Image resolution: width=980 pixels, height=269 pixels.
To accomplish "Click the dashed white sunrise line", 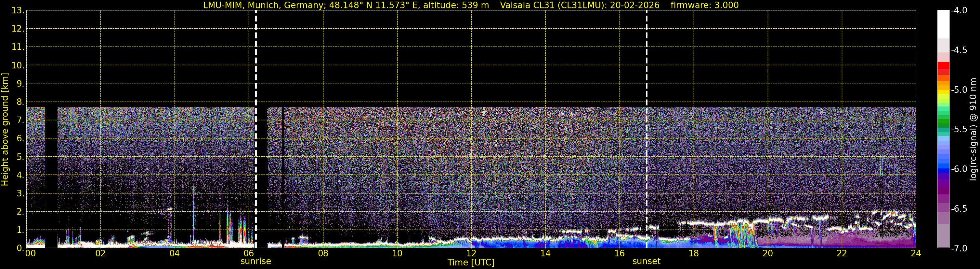I will pos(256,129).
